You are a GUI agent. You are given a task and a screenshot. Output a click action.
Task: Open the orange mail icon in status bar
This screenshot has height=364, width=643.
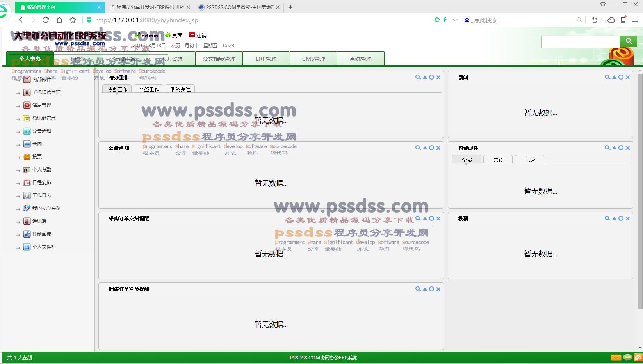pos(616,357)
